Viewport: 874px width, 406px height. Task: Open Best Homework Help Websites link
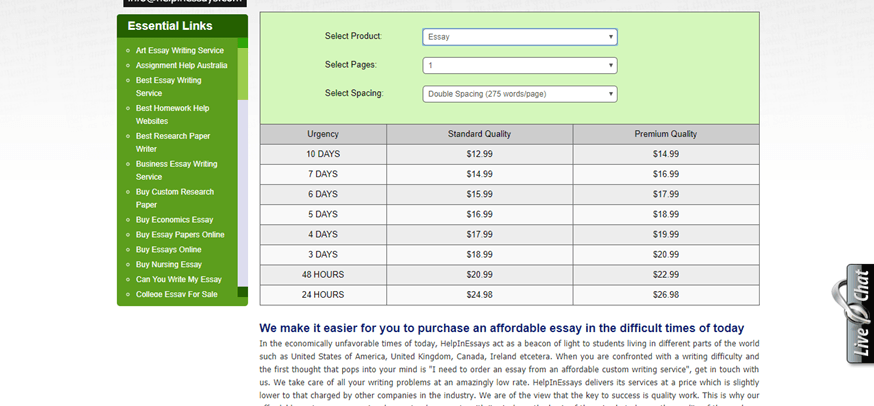pyautogui.click(x=173, y=114)
